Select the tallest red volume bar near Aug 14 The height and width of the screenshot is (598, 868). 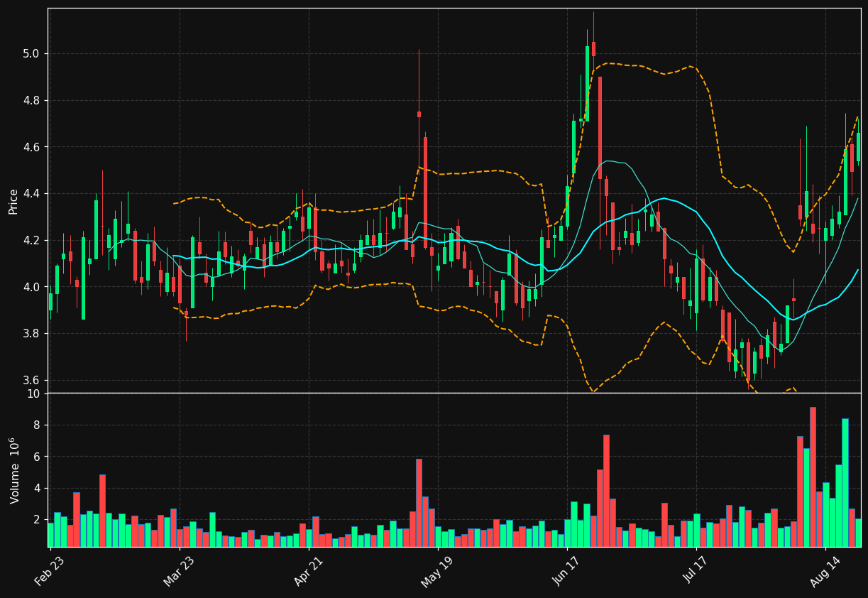point(813,477)
